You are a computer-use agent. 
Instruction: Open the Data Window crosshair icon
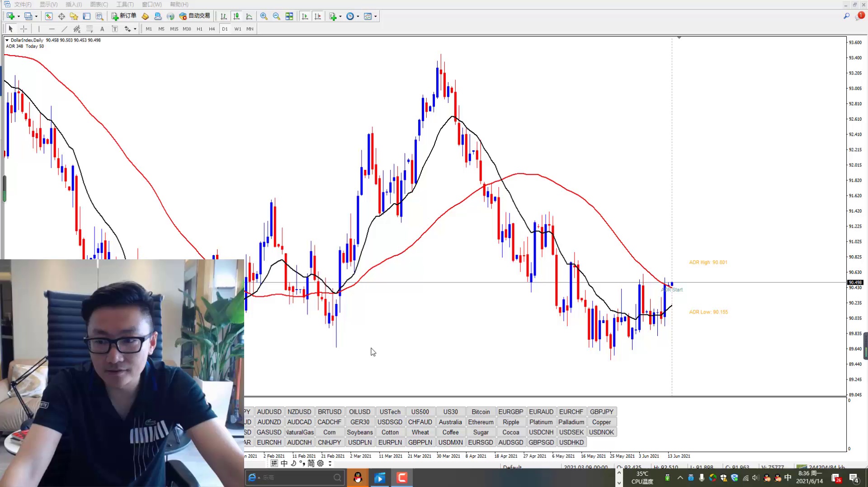click(x=61, y=16)
